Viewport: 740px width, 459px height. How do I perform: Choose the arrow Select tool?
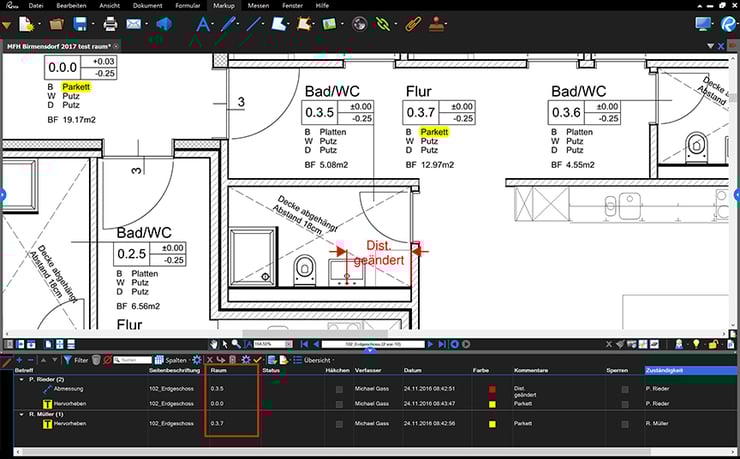point(225,344)
